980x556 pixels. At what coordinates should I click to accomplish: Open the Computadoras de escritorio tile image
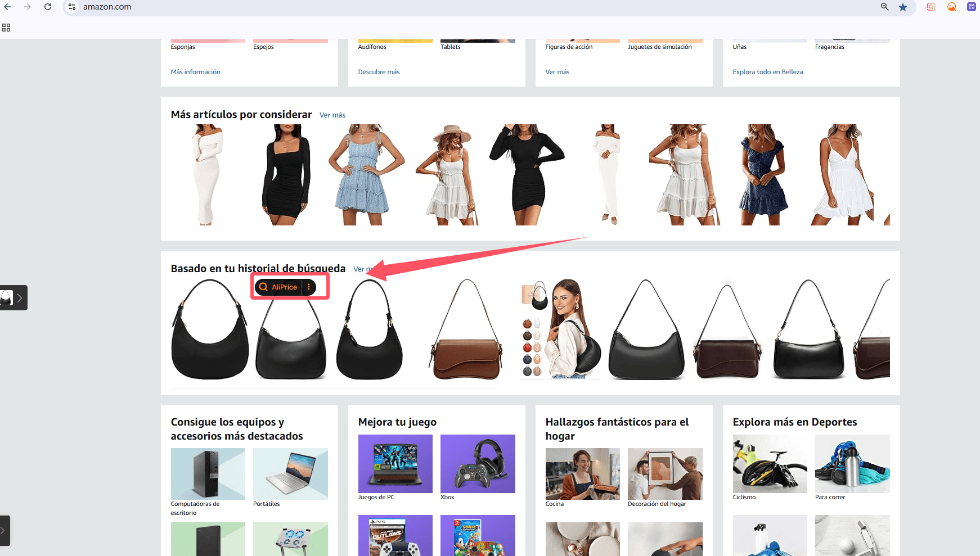(208, 474)
